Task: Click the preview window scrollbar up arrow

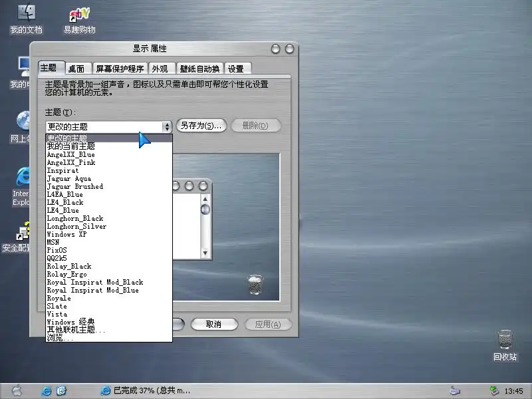Action: point(205,198)
